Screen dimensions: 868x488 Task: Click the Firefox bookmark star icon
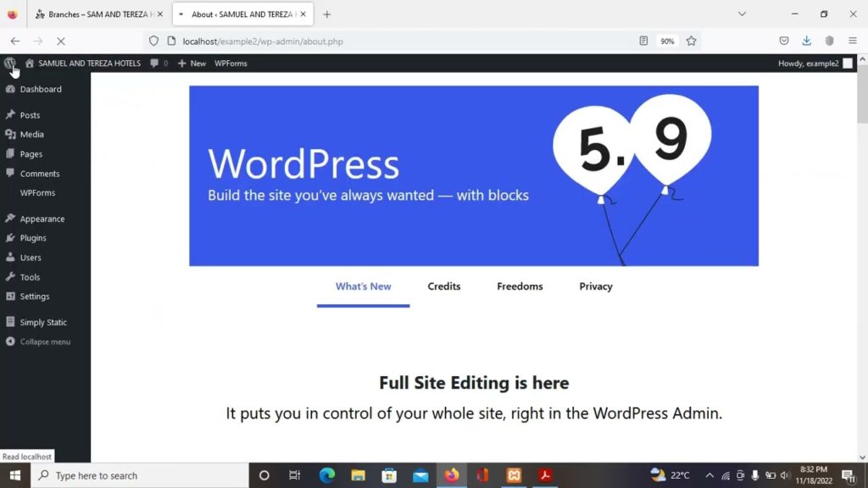[691, 41]
